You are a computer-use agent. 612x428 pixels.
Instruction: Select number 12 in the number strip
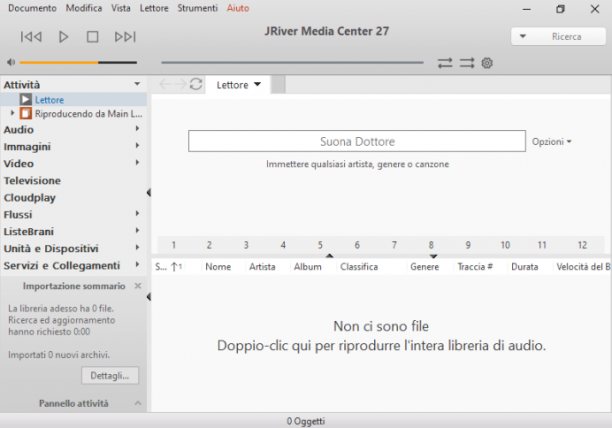[x=582, y=245]
